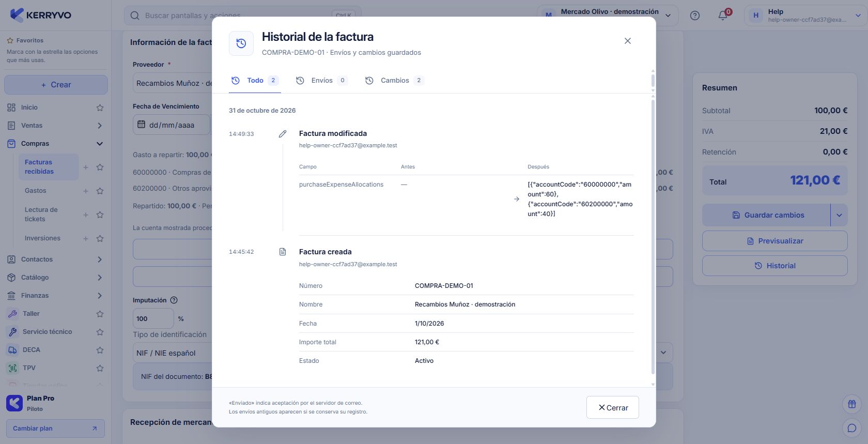Screen dimensions: 868x444
Task: Expand the Contactos section
Action: pyautogui.click(x=56, y=259)
